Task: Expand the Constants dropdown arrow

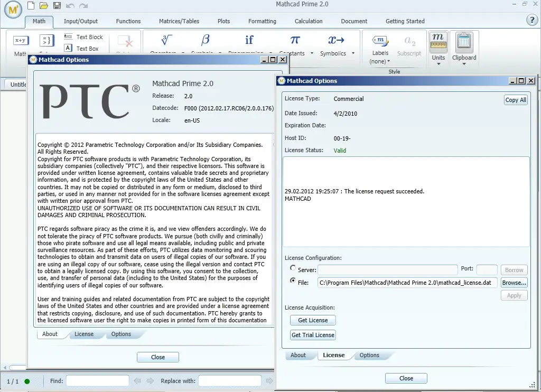Action: [312, 53]
